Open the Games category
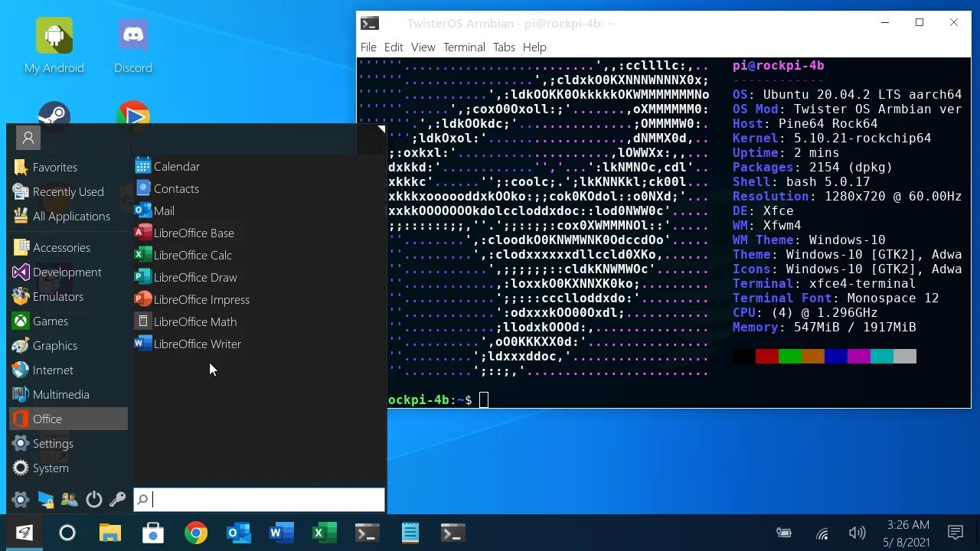Image resolution: width=980 pixels, height=551 pixels. (68, 321)
